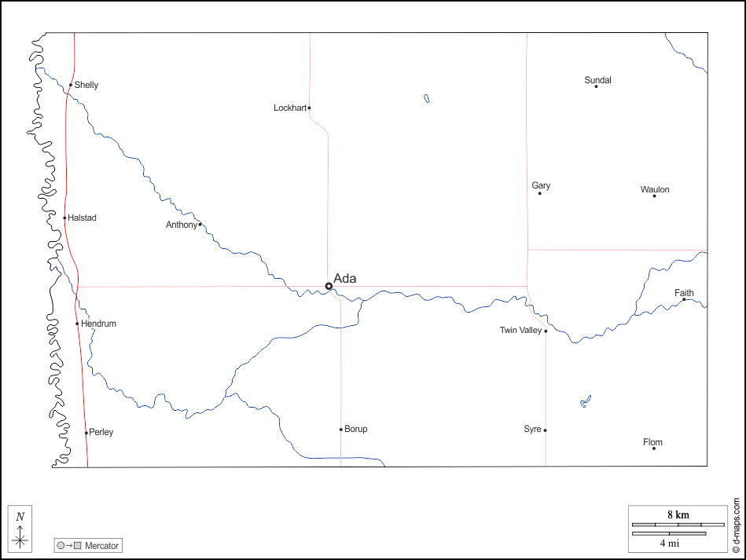This screenshot has height=560, width=746.
Task: Select the Lockhart town label
Action: point(290,108)
